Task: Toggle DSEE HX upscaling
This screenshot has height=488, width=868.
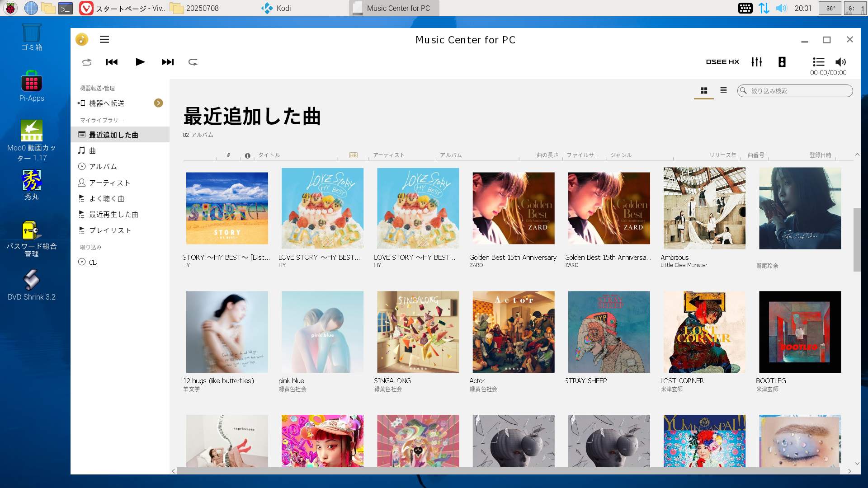Action: [x=722, y=62]
